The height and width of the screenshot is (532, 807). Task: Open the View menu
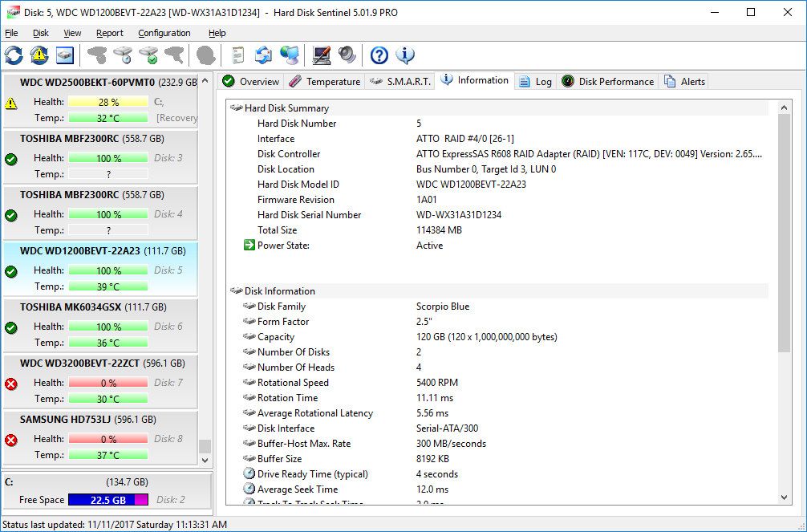[72, 33]
